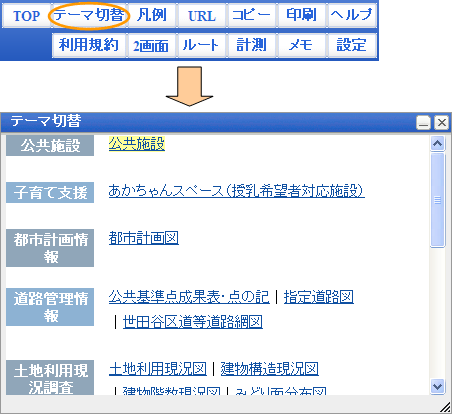Image resolution: width=453 pixels, height=415 pixels.
Task: Open the あかちゃんスペース link
Action: [x=236, y=191]
